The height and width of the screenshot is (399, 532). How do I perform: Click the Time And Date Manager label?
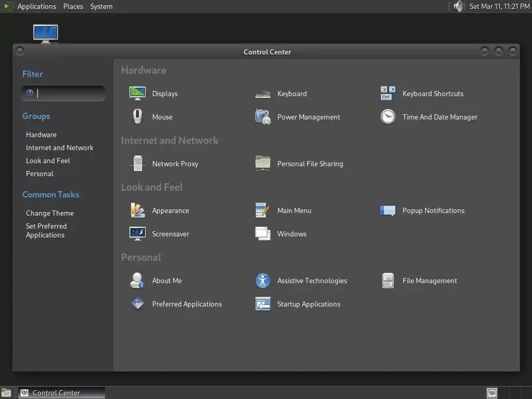pos(440,117)
